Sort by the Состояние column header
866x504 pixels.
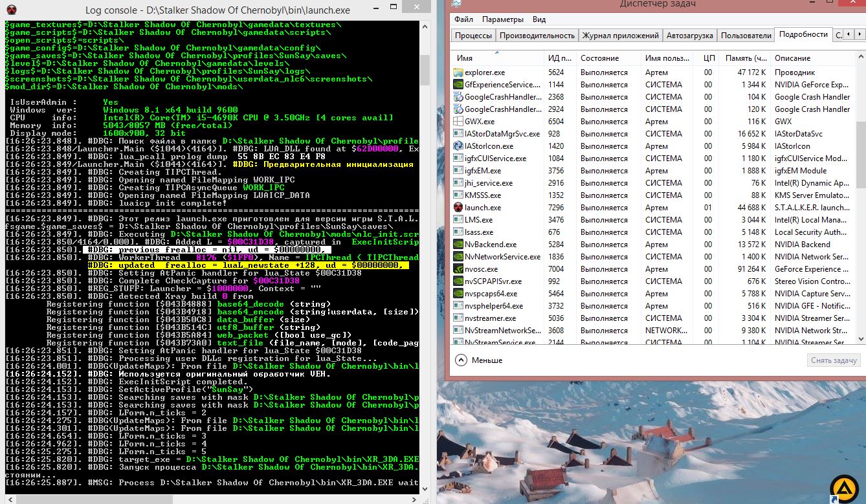pyautogui.click(x=609, y=58)
